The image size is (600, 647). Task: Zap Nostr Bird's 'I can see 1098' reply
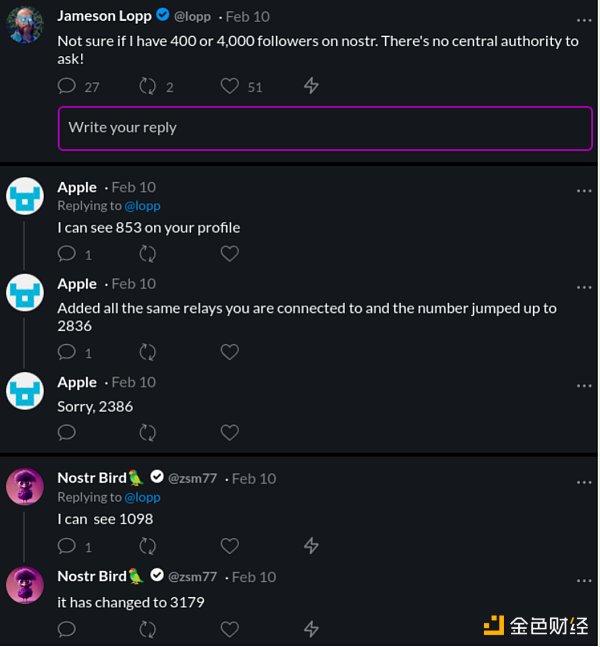(x=311, y=546)
